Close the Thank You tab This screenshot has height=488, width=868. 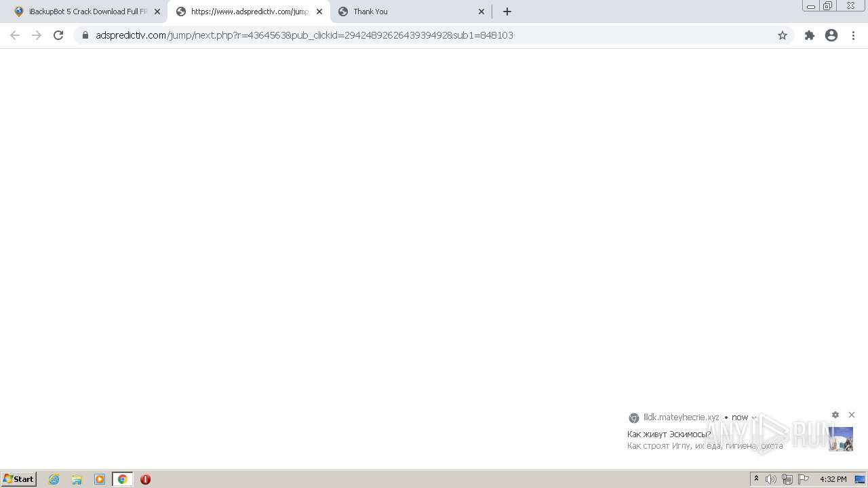(481, 12)
